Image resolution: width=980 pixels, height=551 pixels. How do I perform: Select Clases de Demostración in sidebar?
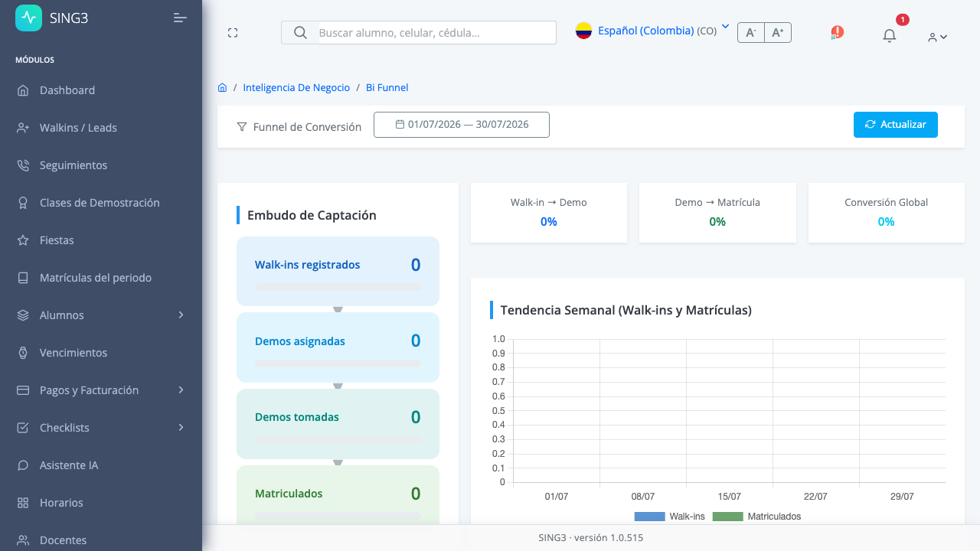click(x=101, y=202)
